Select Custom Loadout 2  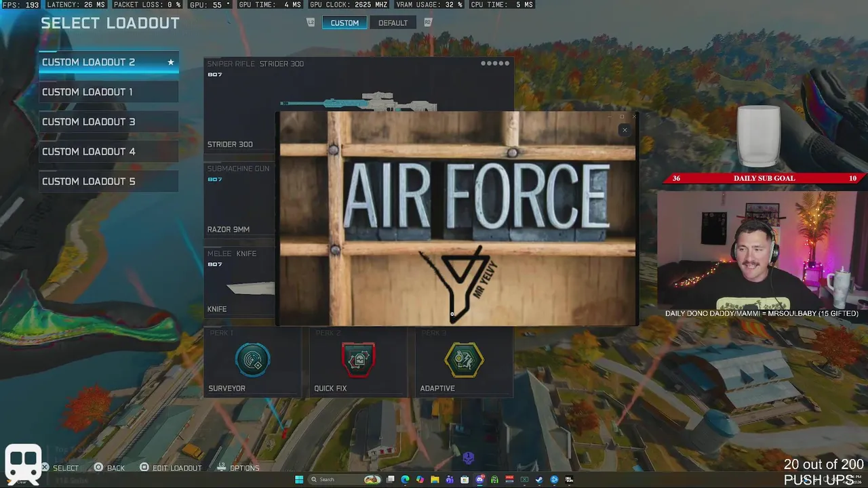click(x=108, y=62)
